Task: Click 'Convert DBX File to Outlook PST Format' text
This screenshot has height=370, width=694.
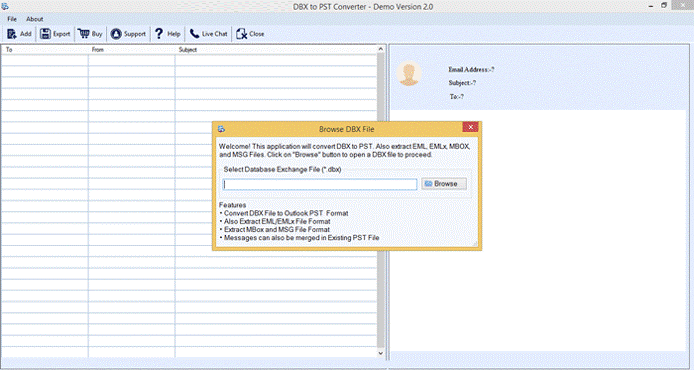Action: pyautogui.click(x=286, y=213)
